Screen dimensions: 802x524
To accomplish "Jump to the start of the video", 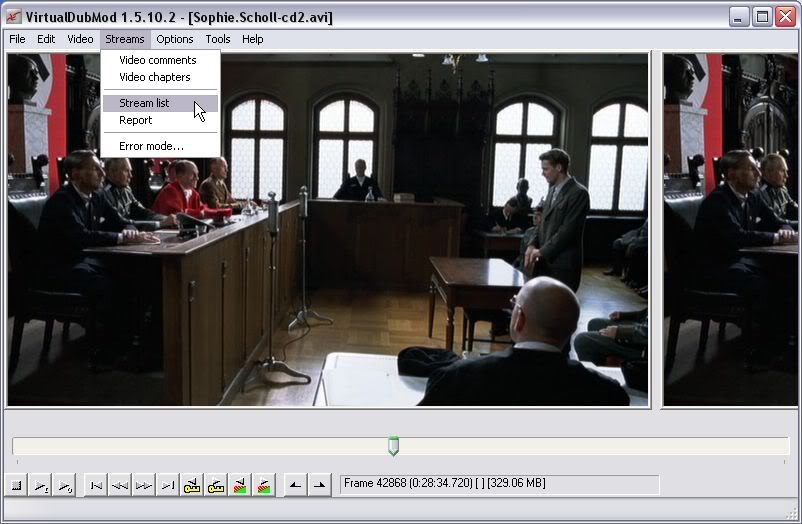I will pos(96,485).
